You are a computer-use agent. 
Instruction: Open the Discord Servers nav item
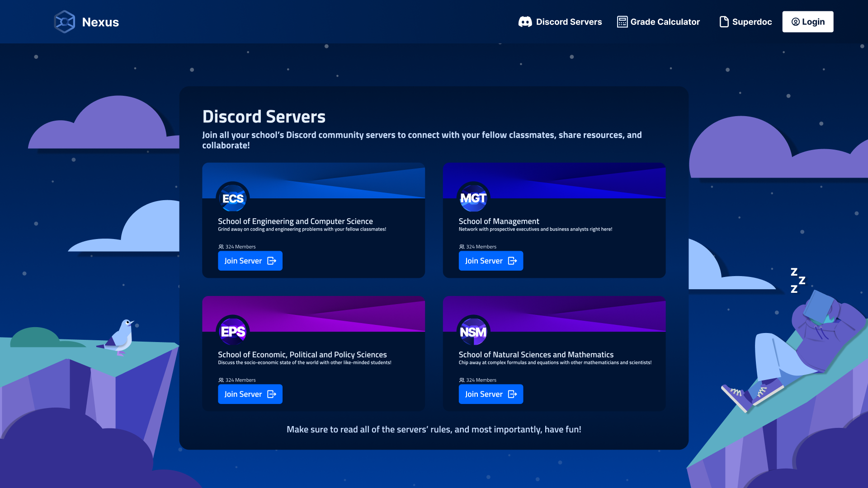(x=560, y=22)
